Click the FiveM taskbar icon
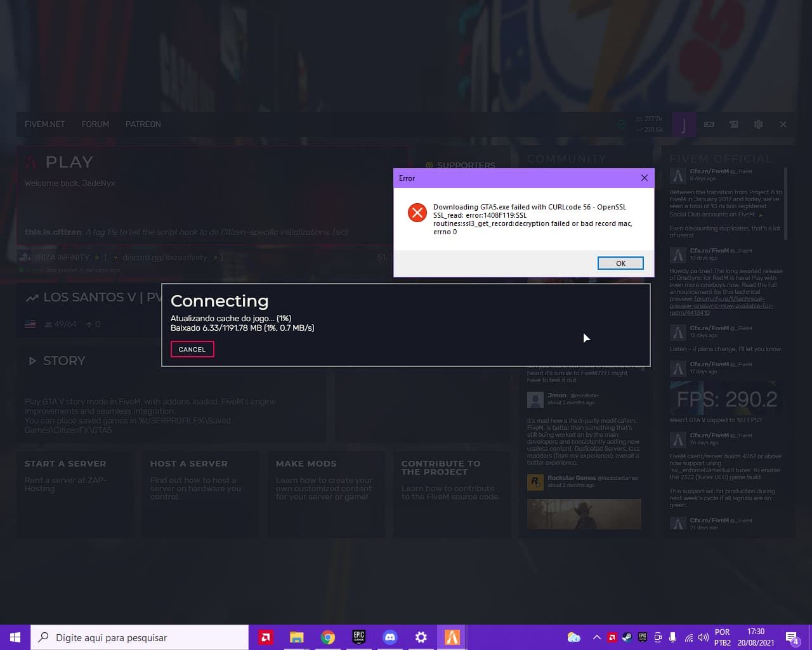 pyautogui.click(x=452, y=637)
